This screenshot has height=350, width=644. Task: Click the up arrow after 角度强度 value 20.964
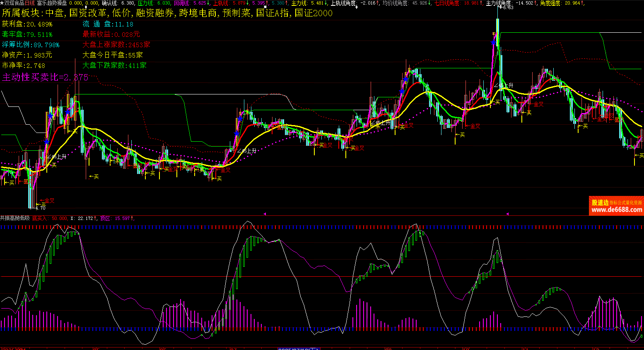tap(583, 3)
